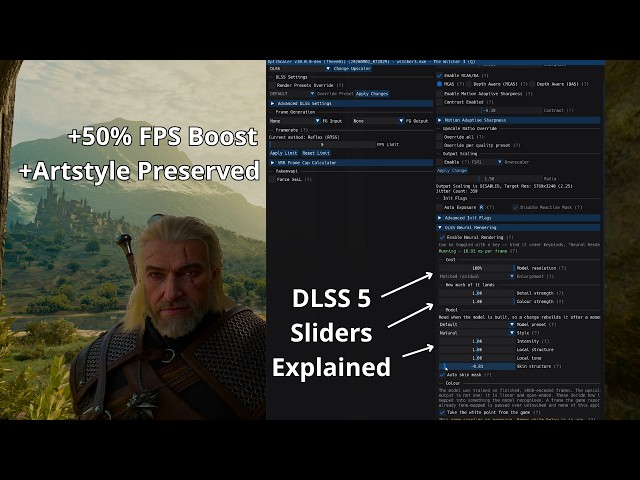Adjust the Contrast slider
Viewport: 640px width, 480px height.
tap(489, 111)
